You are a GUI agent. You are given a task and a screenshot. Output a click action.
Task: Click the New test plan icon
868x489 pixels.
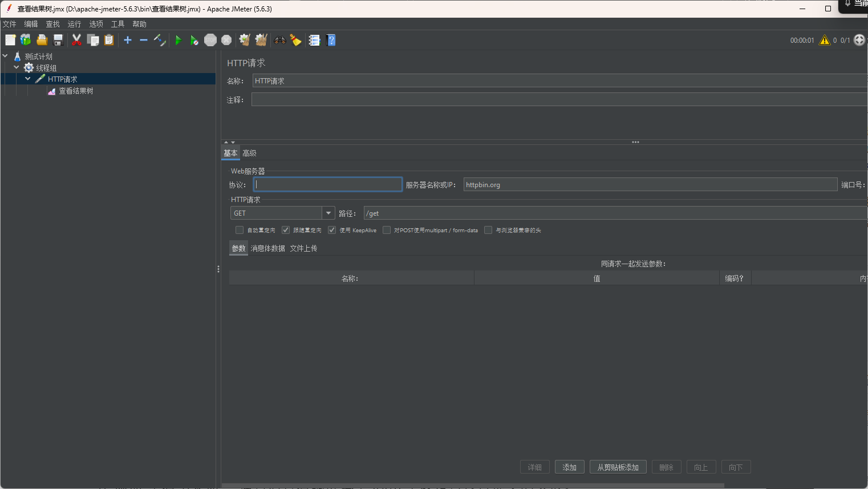[x=10, y=40]
